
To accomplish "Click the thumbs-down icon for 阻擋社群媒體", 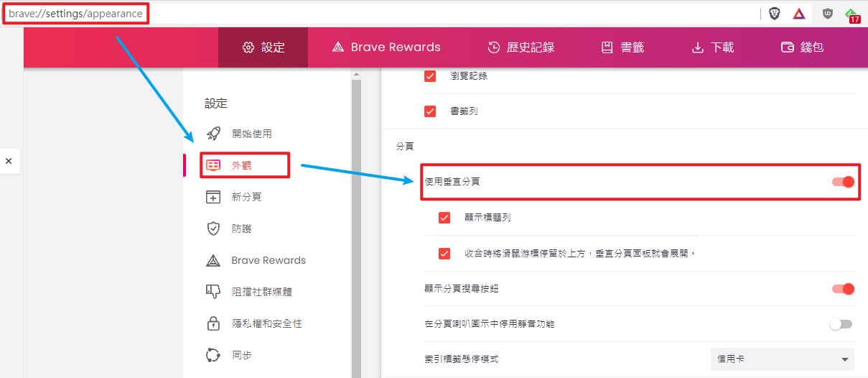I will coord(213,292).
